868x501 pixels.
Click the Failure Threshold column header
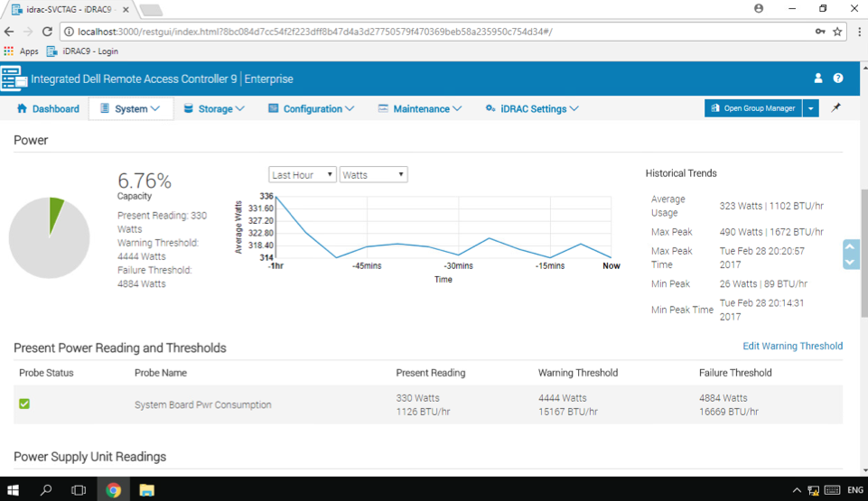pos(735,373)
